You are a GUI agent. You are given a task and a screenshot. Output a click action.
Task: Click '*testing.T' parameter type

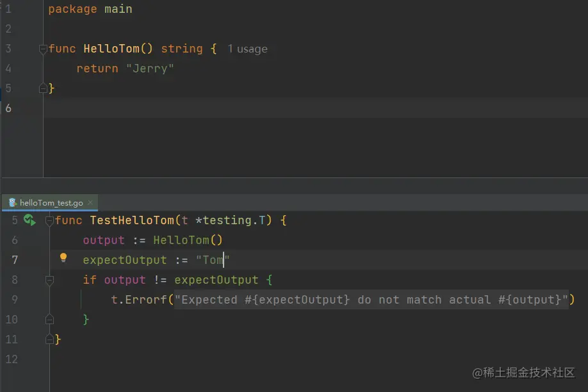[x=231, y=220]
